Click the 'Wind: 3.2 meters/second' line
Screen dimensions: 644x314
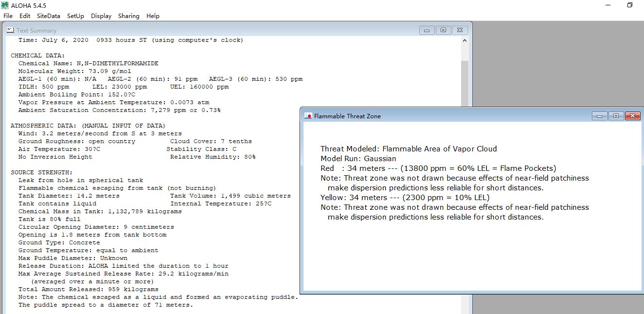pos(100,133)
